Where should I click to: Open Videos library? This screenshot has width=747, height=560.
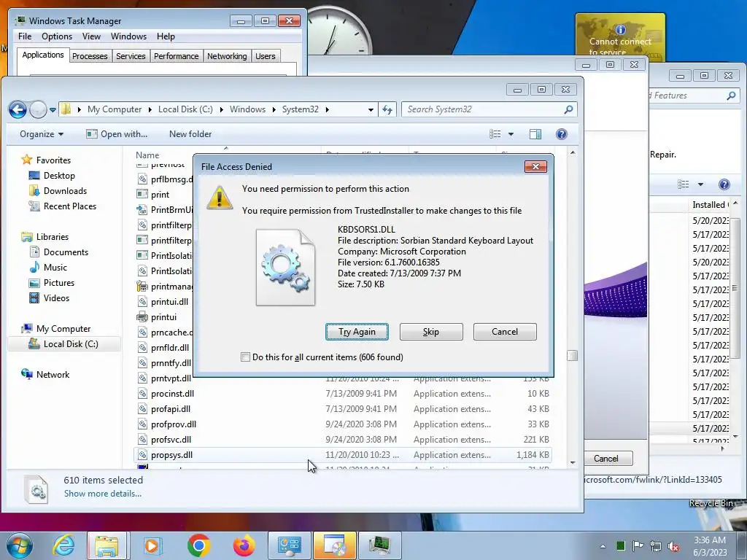[49, 298]
